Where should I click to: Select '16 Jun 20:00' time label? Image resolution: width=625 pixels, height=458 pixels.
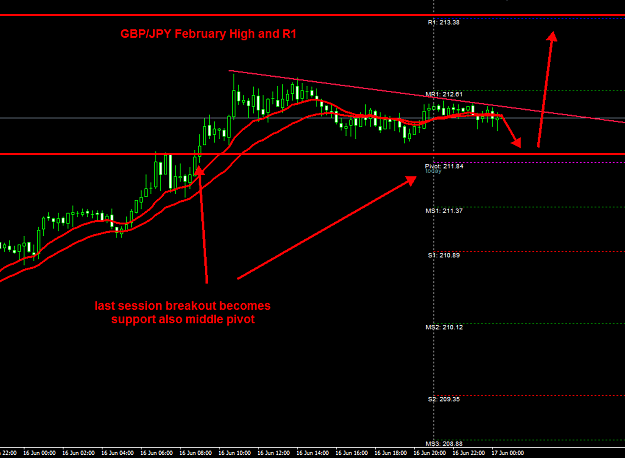pyautogui.click(x=430, y=453)
